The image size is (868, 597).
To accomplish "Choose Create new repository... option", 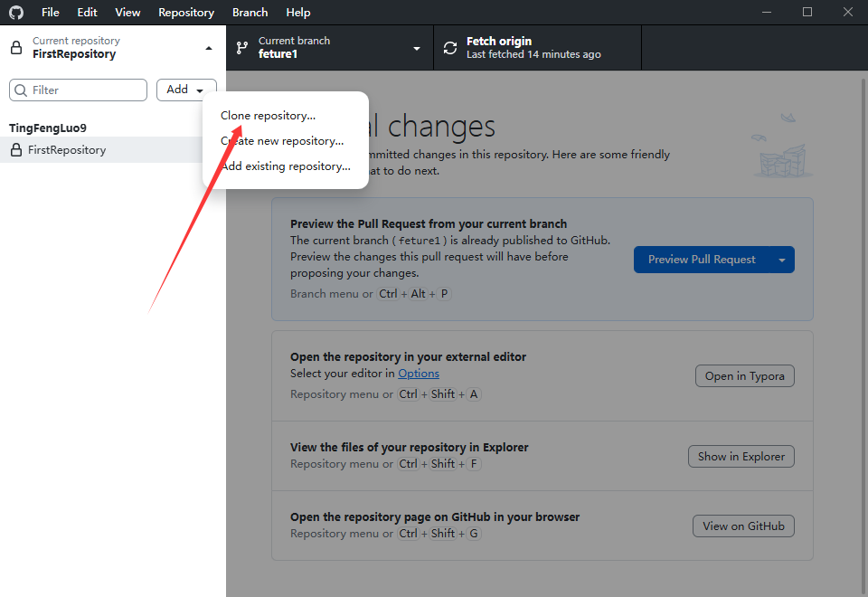I will point(282,141).
